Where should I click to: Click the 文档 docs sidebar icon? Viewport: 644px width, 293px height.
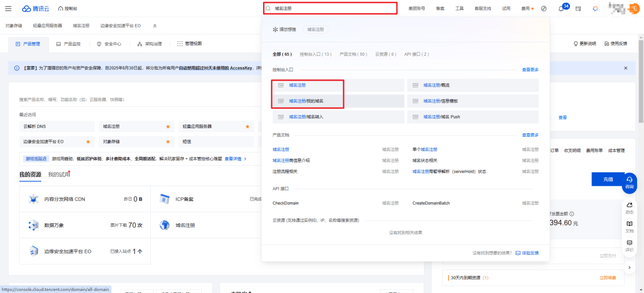pyautogui.click(x=630, y=226)
